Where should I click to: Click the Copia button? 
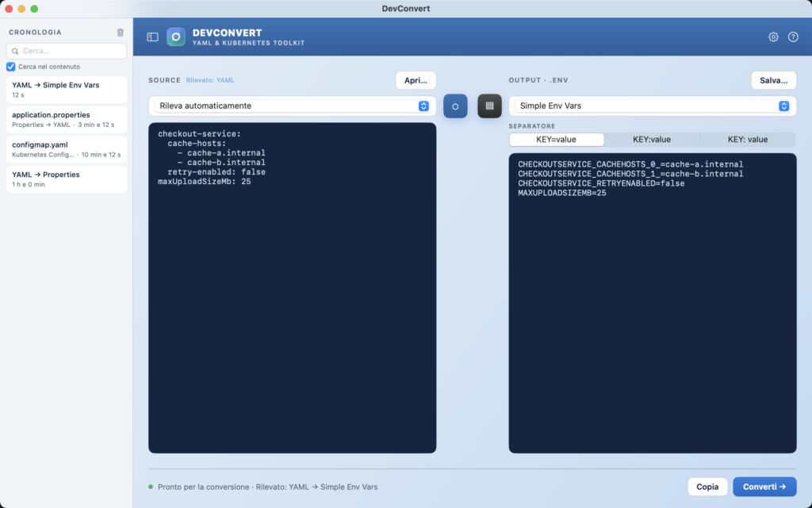707,487
